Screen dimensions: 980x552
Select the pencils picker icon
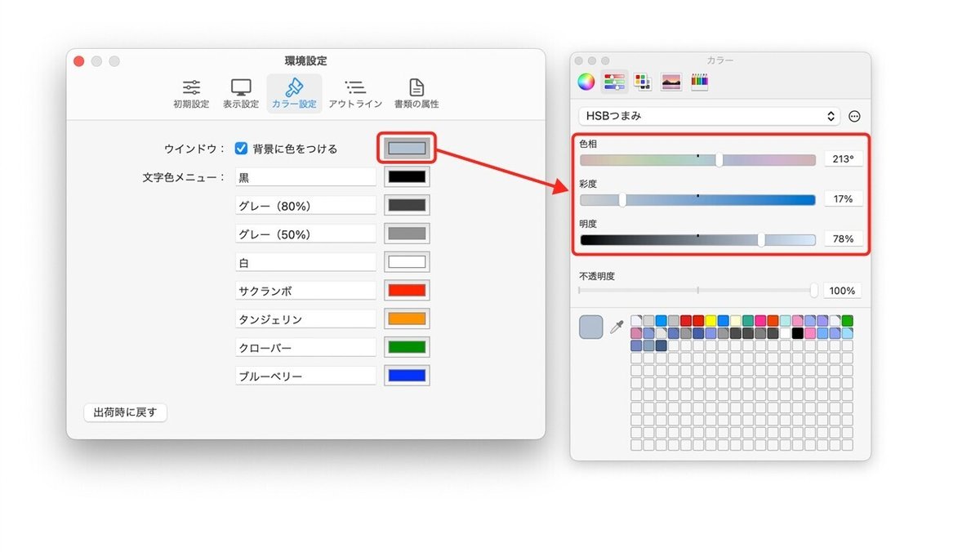click(x=700, y=82)
